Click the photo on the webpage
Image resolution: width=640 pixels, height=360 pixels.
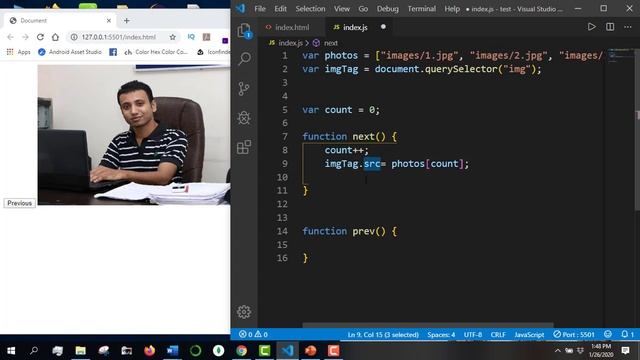pos(134,134)
